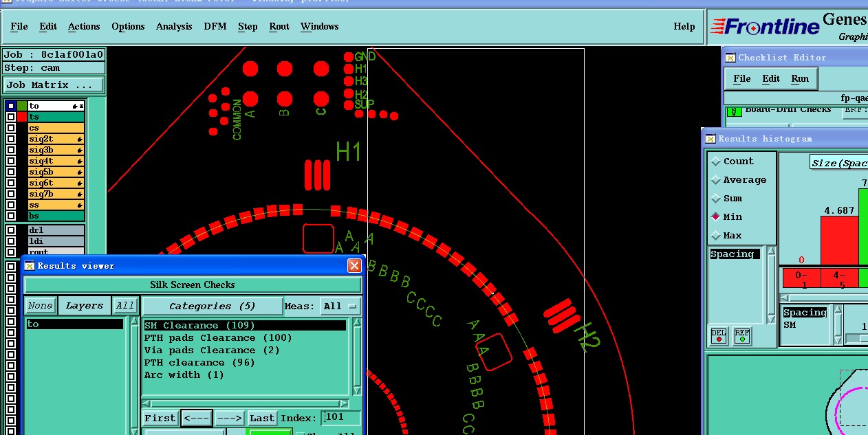Select the Count radio option in histogram
This screenshot has width=868, height=435.
(x=715, y=161)
